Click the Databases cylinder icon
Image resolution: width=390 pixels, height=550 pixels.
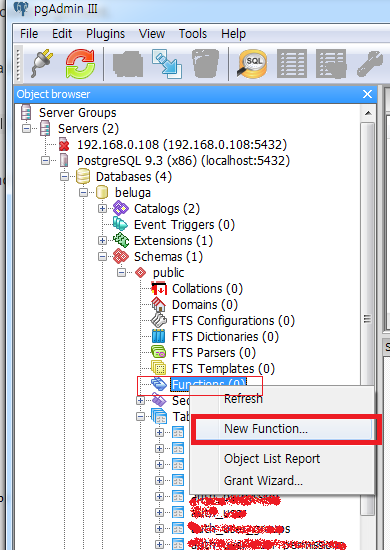click(x=83, y=176)
